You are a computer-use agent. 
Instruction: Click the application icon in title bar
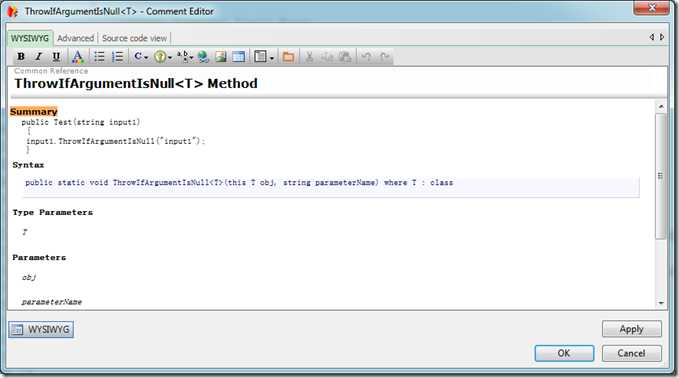[x=12, y=11]
